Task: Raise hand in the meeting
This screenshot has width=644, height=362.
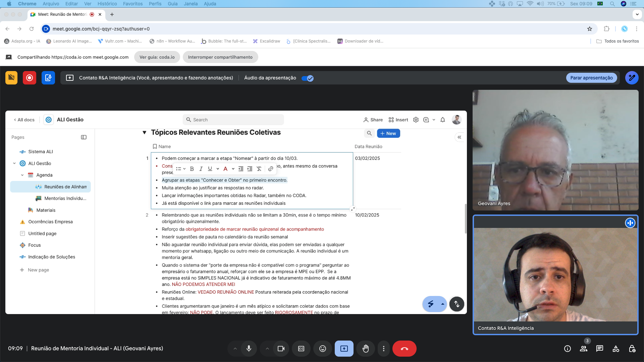Action: click(365, 349)
